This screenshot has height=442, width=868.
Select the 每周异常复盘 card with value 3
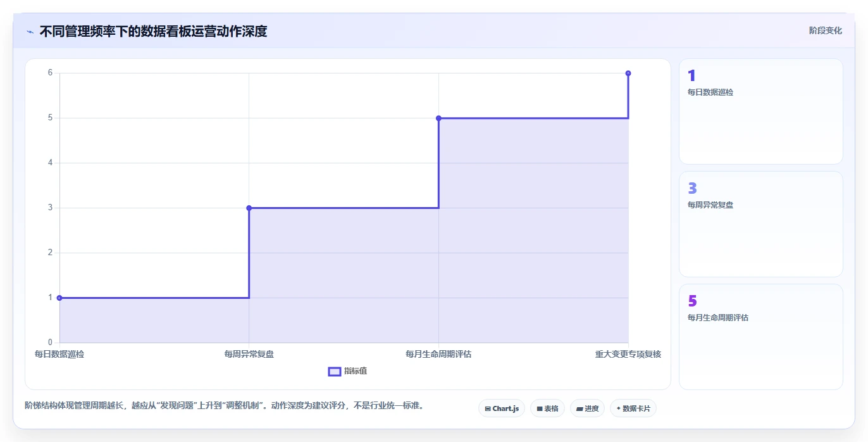(x=761, y=224)
